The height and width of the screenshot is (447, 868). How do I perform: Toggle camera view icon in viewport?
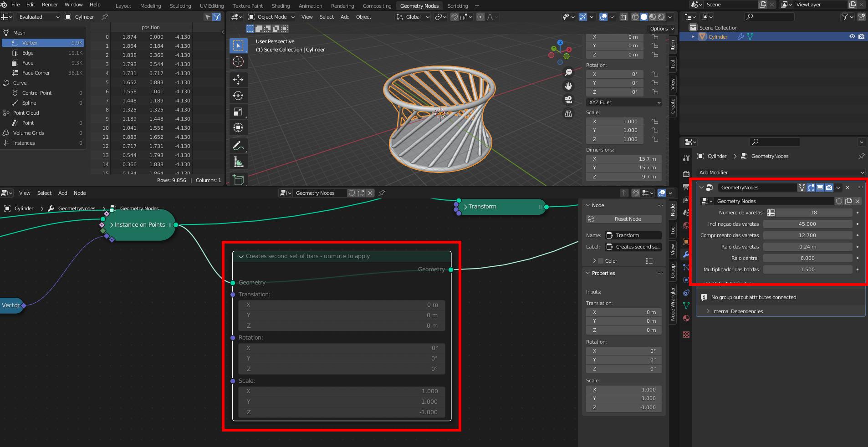point(568,100)
